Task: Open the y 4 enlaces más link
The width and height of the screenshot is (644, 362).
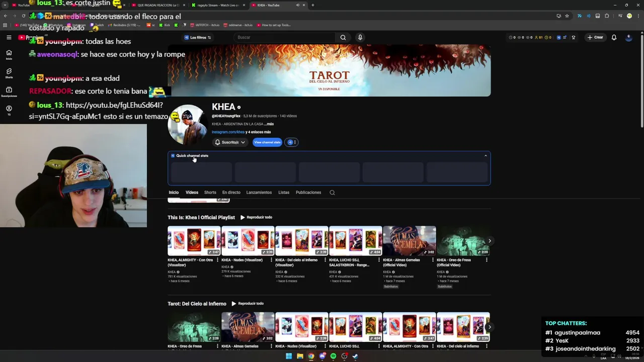Action: [x=258, y=132]
